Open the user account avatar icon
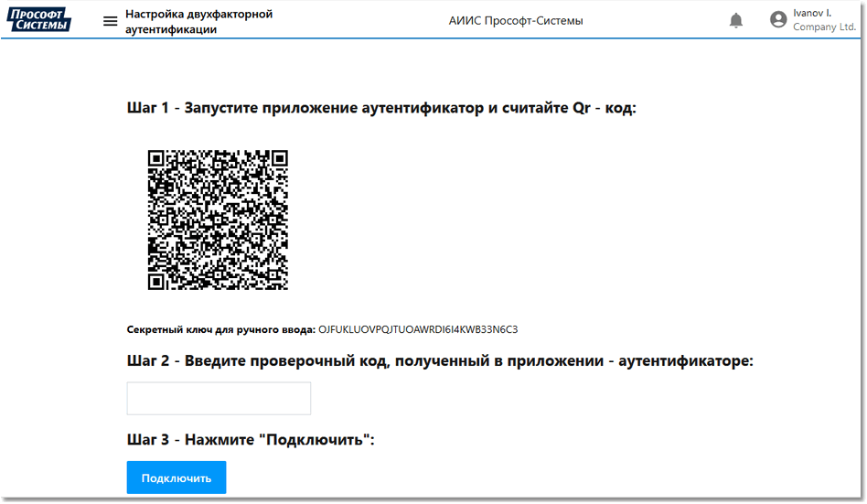This screenshot has width=867, height=504. pyautogui.click(x=778, y=20)
